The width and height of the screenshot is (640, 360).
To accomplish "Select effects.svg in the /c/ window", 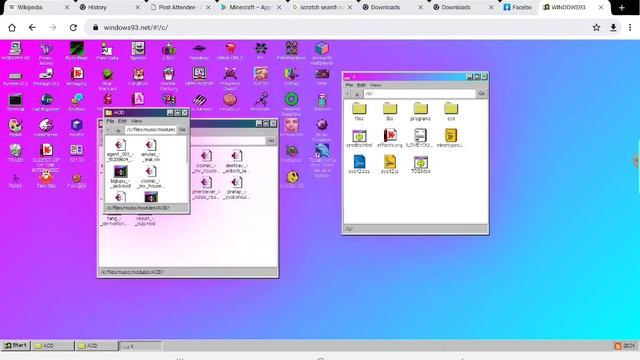I will (390, 138).
